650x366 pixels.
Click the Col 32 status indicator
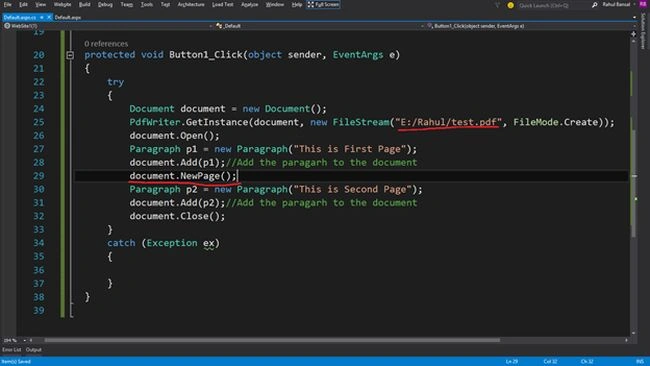(x=550, y=361)
